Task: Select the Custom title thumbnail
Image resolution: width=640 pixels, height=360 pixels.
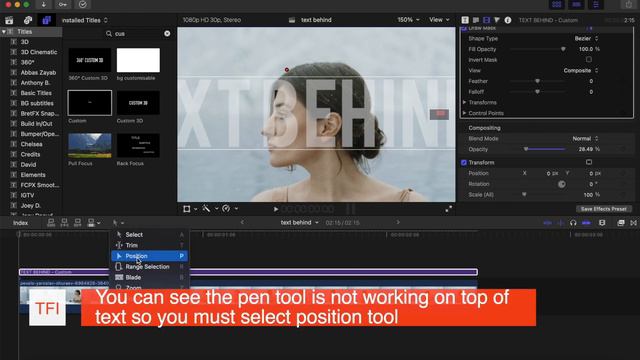Action: point(90,103)
